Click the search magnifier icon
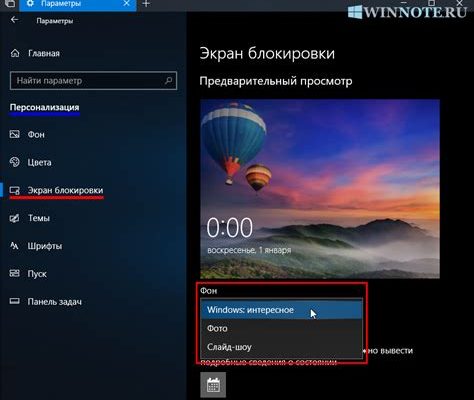The image size is (474, 400). pos(169,80)
